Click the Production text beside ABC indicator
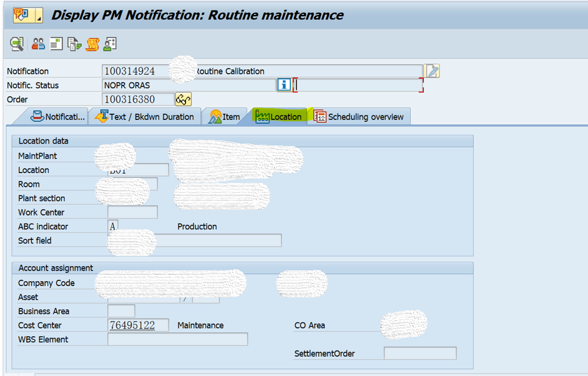The height and width of the screenshot is (376, 588). (x=197, y=226)
